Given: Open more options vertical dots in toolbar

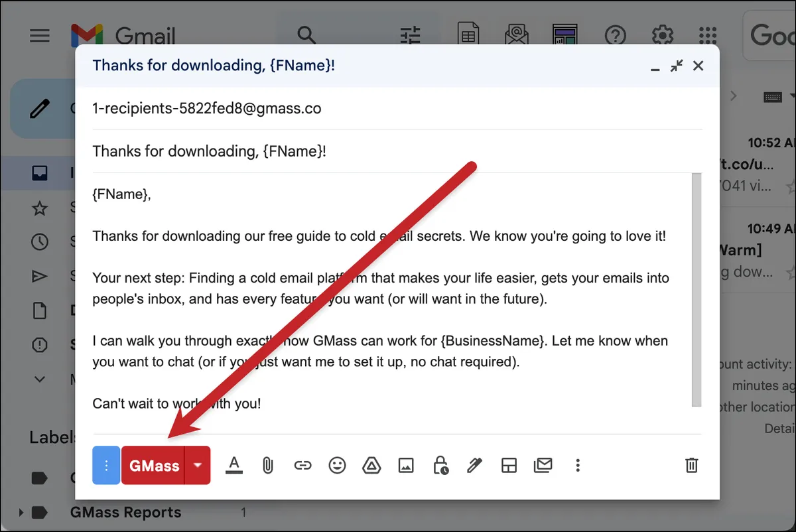Looking at the screenshot, I should (x=578, y=466).
